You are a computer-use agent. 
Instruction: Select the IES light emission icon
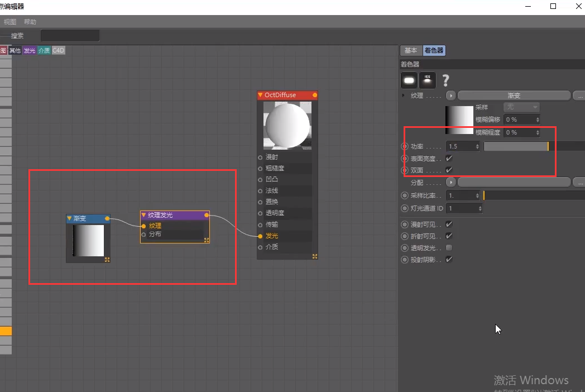pos(428,80)
